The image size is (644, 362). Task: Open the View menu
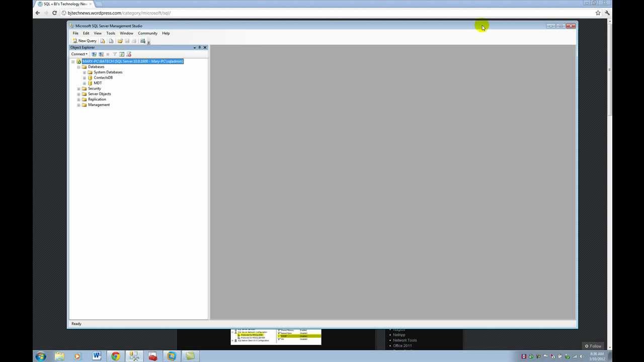(x=98, y=33)
